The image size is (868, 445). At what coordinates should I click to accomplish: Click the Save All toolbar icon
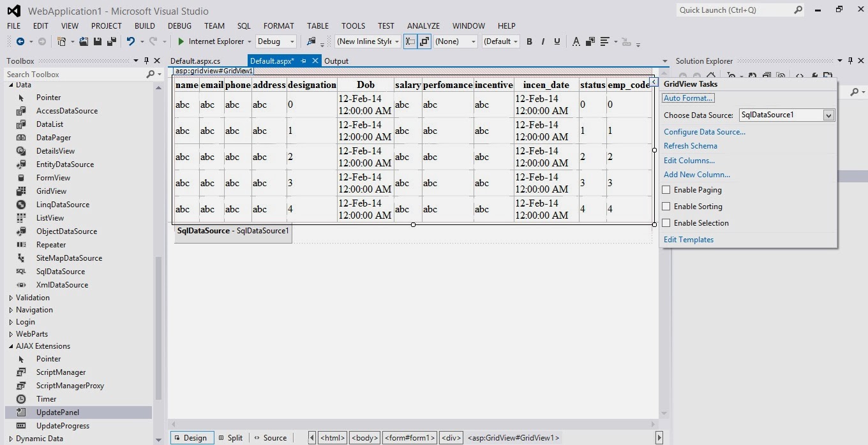tap(111, 41)
